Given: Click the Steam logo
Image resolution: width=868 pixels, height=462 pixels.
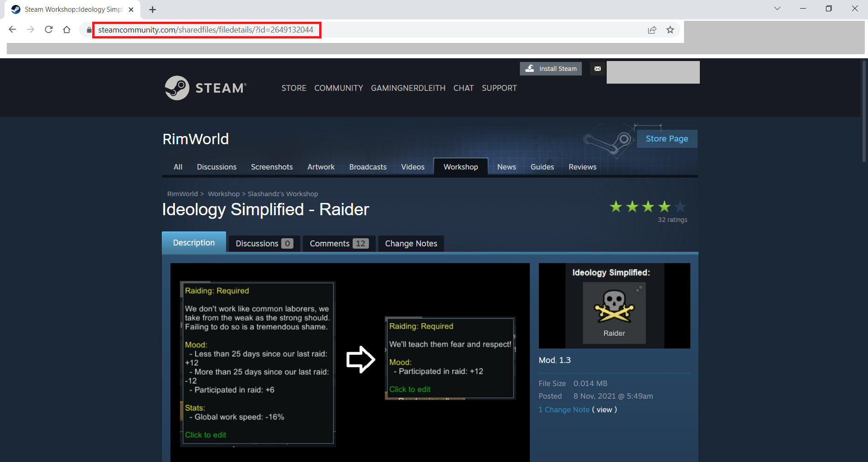Looking at the screenshot, I should 206,88.
